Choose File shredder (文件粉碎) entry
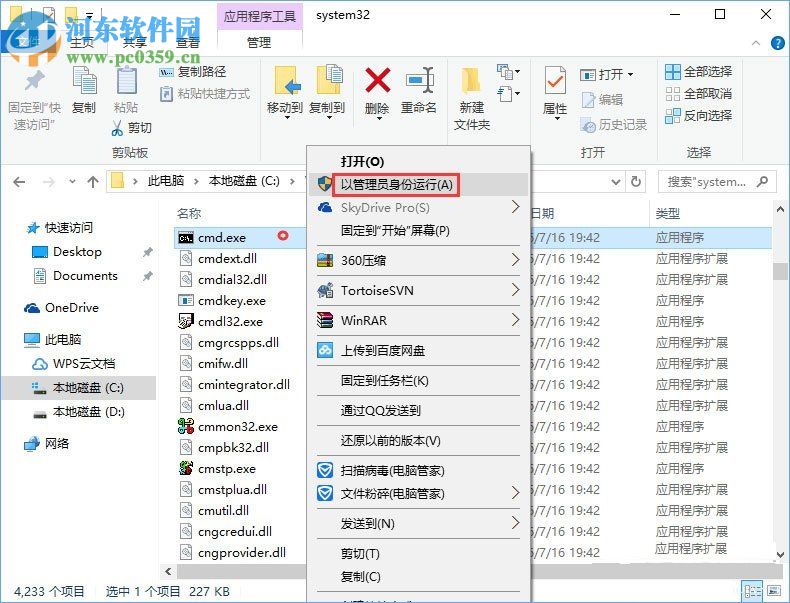Viewport: 790px width, 603px height. pyautogui.click(x=392, y=493)
